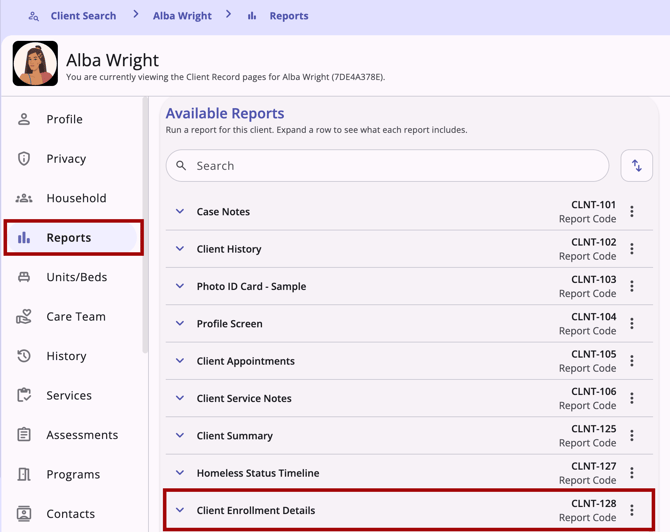Expand the Case Notes row chevron
Screen dimensions: 670x532
point(180,211)
